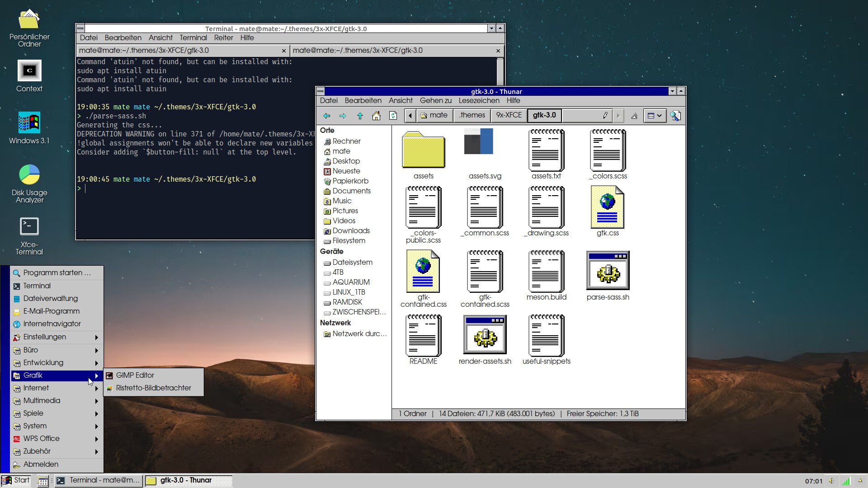Expand the Büro submenu
Image resolution: width=868 pixels, height=488 pixels.
[x=57, y=350]
